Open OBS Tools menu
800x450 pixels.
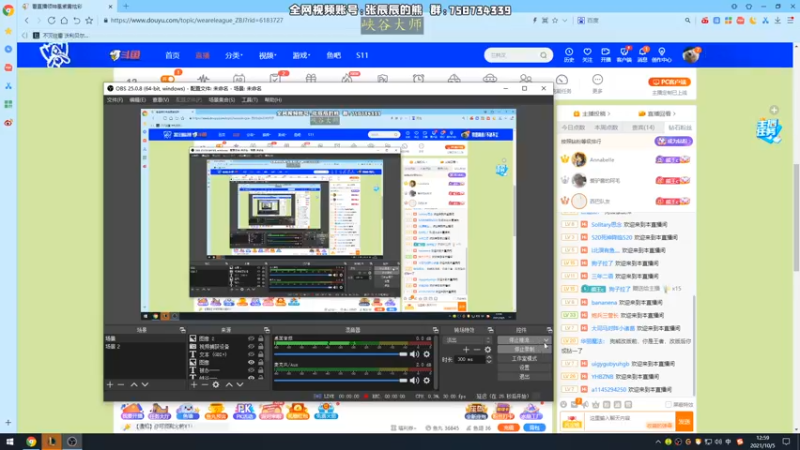(x=249, y=100)
